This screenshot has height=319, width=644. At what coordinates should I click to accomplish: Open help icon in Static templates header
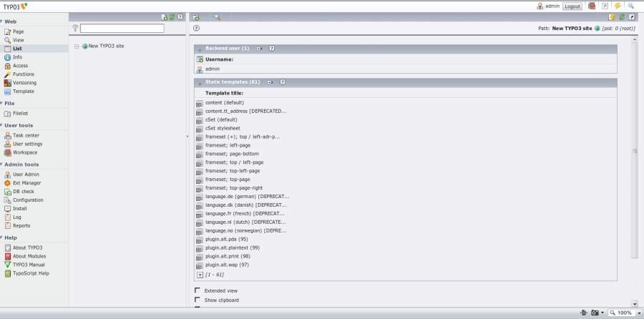click(x=283, y=82)
